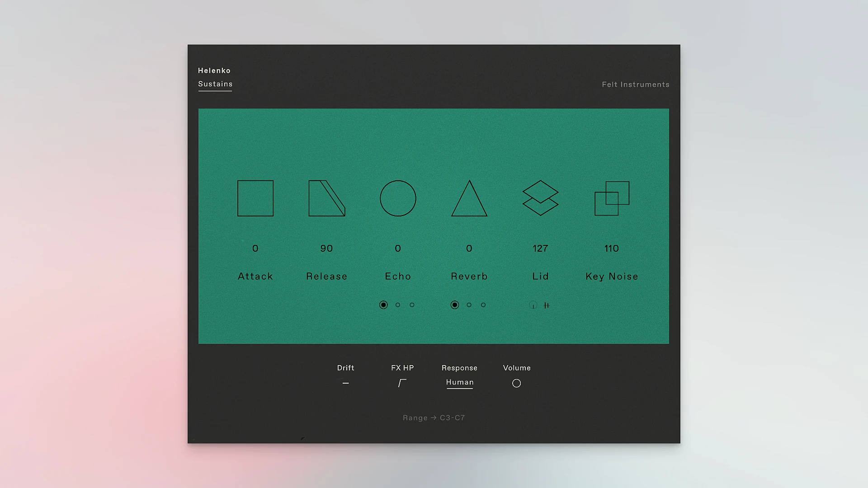Click the Volume knob circle

(516, 383)
